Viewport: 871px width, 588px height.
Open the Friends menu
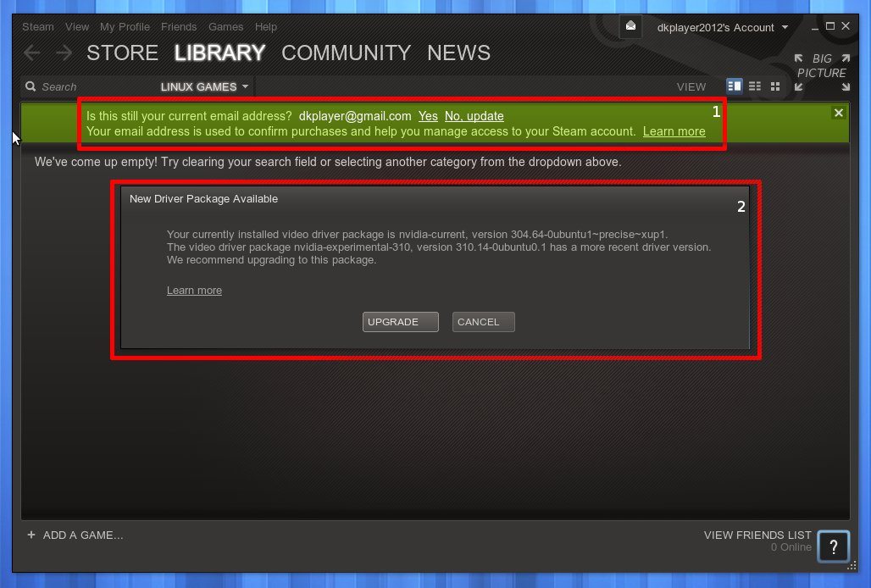pos(178,26)
